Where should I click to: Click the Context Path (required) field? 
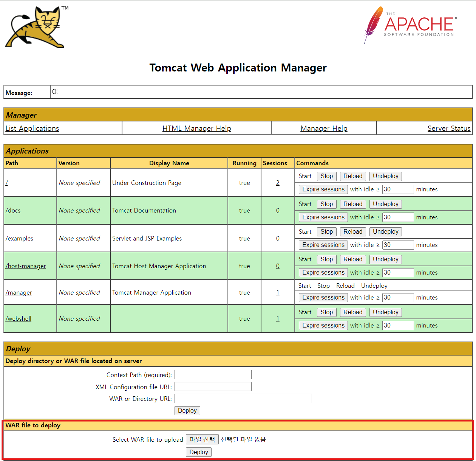pyautogui.click(x=213, y=375)
